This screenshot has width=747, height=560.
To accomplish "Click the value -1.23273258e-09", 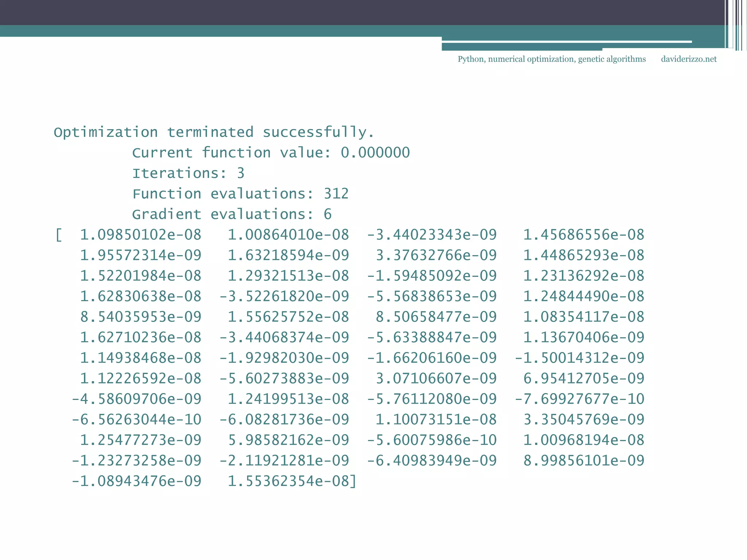I will pyautogui.click(x=136, y=460).
